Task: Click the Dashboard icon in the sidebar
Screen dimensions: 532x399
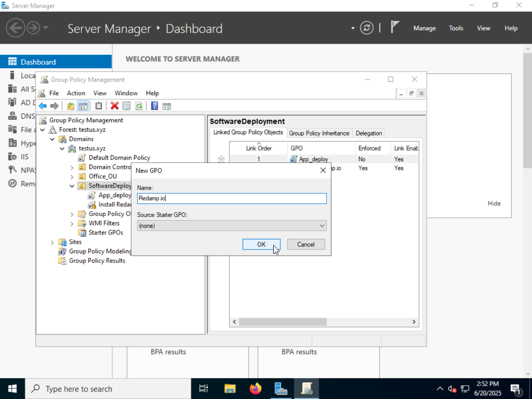Action: coord(13,62)
